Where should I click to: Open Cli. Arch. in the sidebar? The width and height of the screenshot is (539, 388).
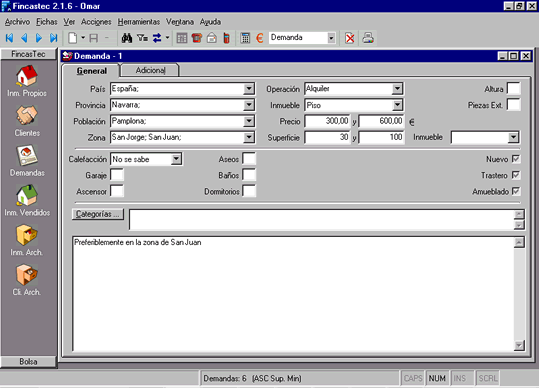pos(27,280)
